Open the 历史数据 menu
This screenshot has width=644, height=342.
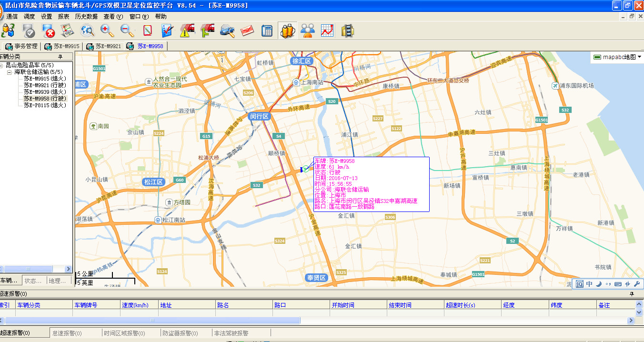[86, 16]
